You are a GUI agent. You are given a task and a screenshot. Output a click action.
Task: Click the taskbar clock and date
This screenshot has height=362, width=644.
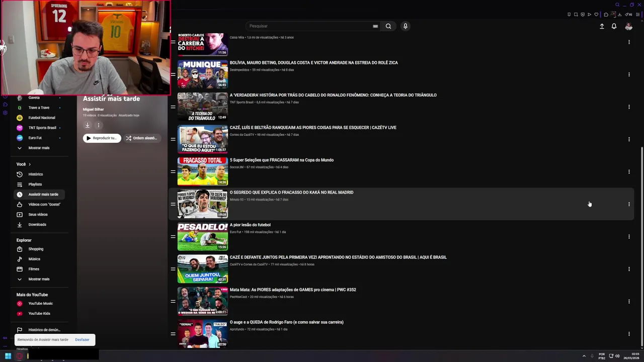coord(631,356)
